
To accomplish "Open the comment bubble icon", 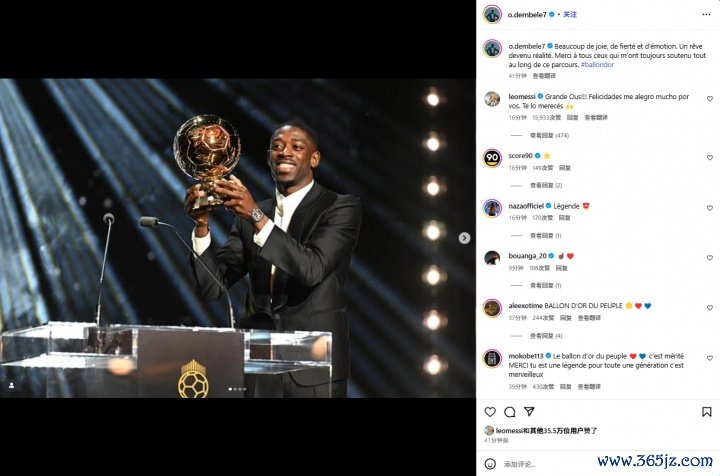I will tap(510, 412).
